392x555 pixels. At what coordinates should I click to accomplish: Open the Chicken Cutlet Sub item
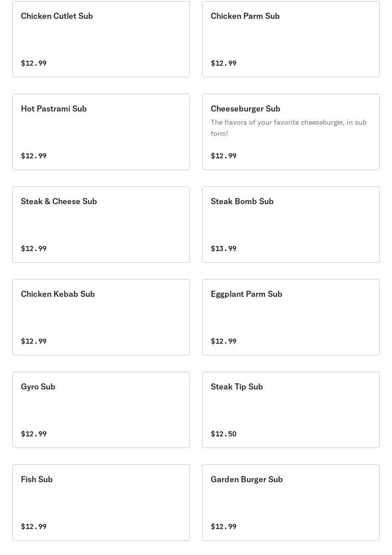(x=101, y=39)
